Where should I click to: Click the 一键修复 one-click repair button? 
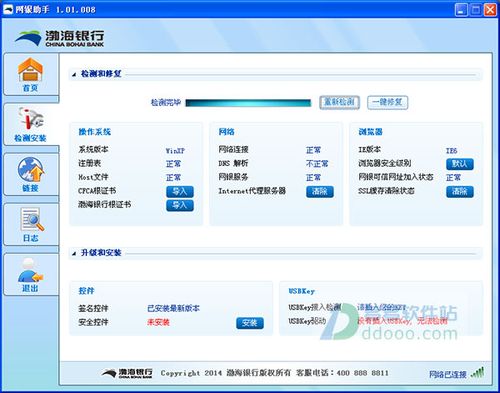pos(387,102)
